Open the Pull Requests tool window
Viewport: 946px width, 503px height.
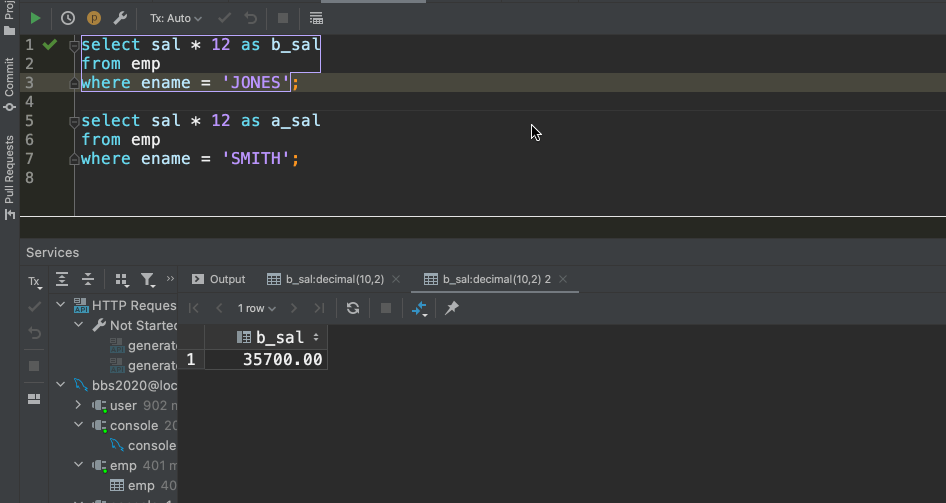[9, 177]
